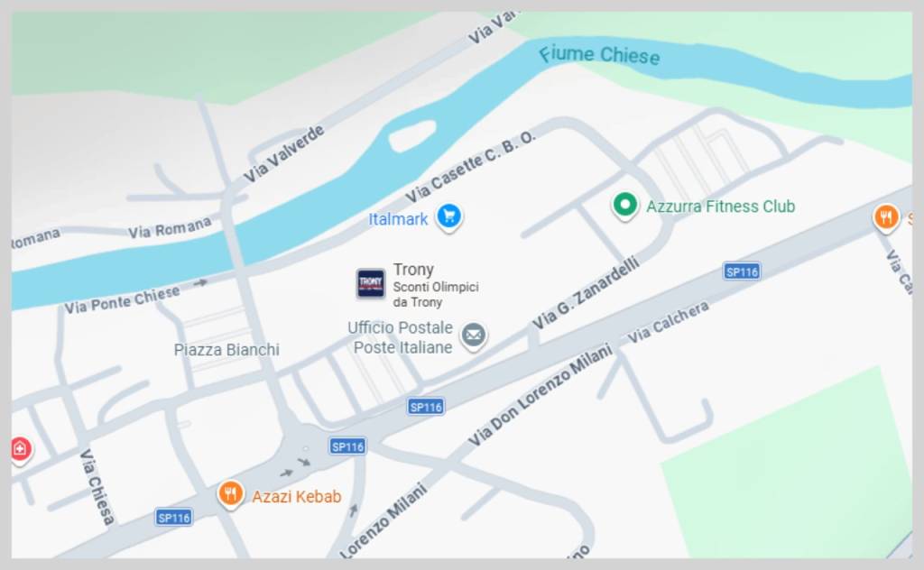Select the Azazi Kebab label
The image size is (924, 570).
tap(296, 496)
